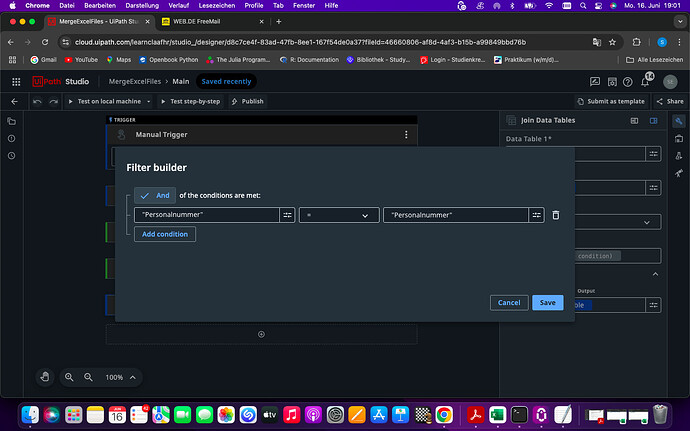Open Excel from the dock

pyautogui.click(x=497, y=415)
